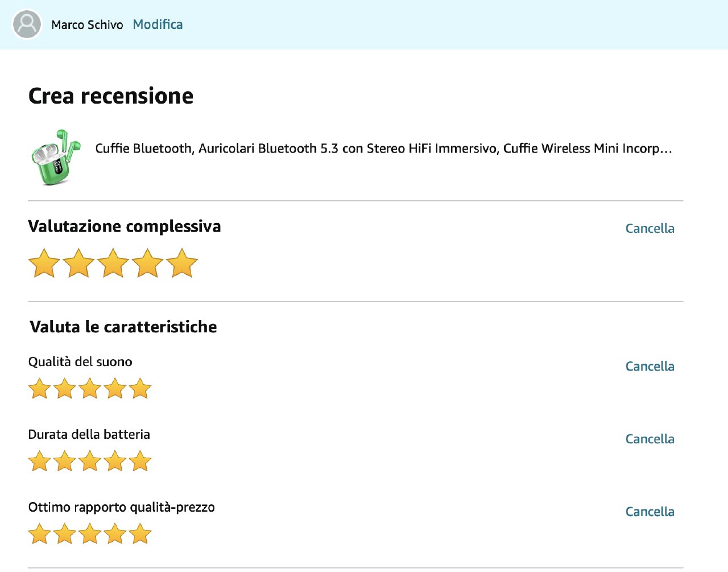728x572 pixels.
Task: Clear the Valutazione complessiva rating via Cancella
Action: (x=650, y=228)
